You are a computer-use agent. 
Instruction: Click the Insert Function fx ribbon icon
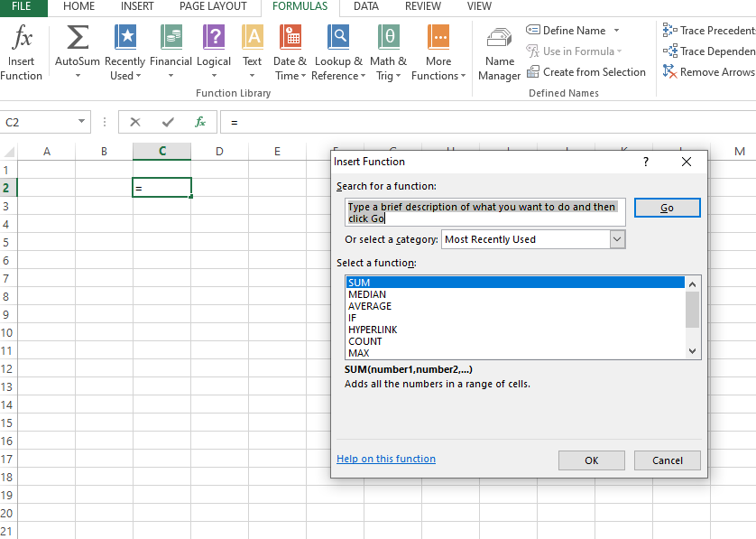coord(22,39)
